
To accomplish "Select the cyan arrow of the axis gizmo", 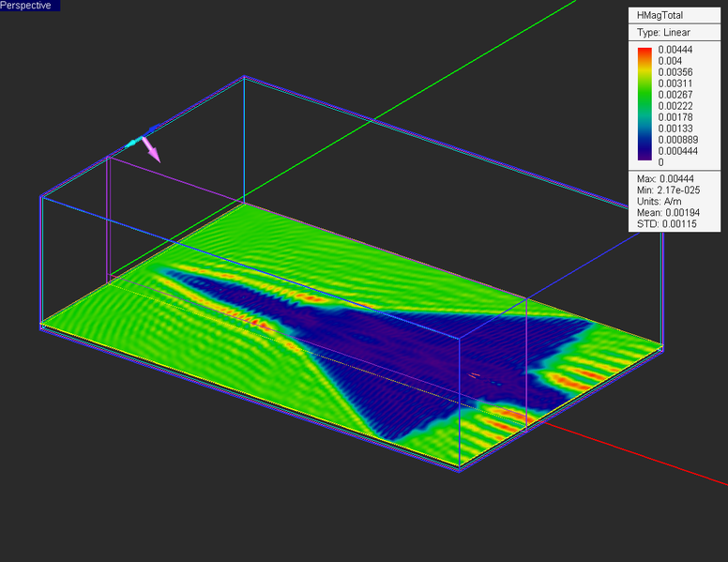I will click(x=132, y=144).
